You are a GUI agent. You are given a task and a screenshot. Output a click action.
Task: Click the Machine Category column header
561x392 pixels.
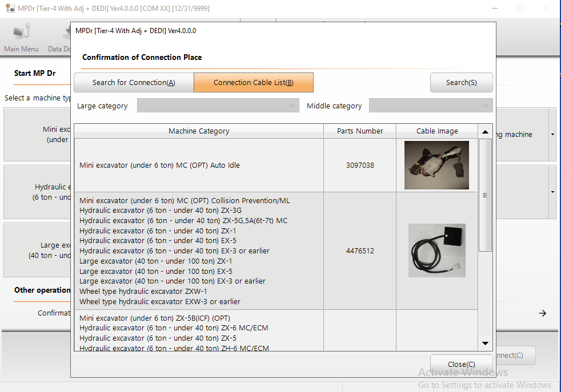pyautogui.click(x=199, y=131)
